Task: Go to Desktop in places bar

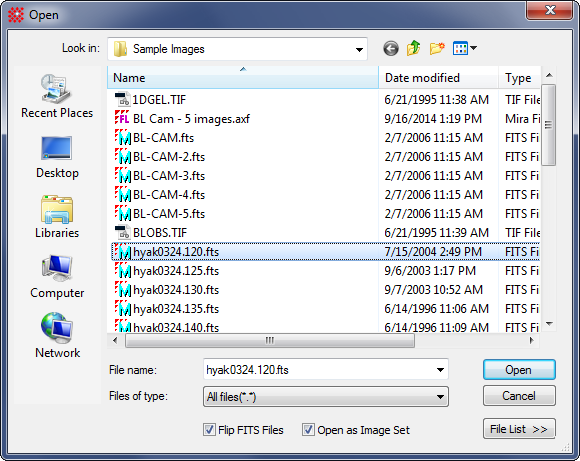Action: click(57, 157)
